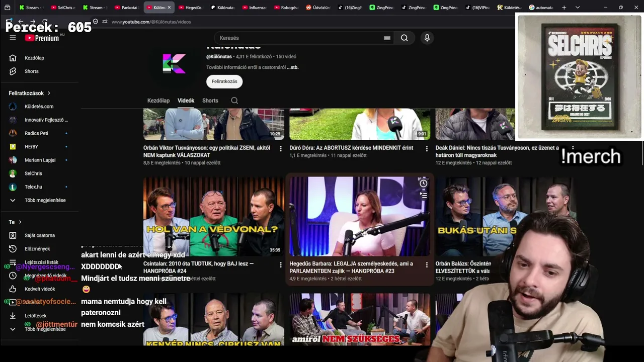Open Dúró Dóra ABORTUSZ video title
The width and height of the screenshot is (644, 362).
tap(351, 148)
